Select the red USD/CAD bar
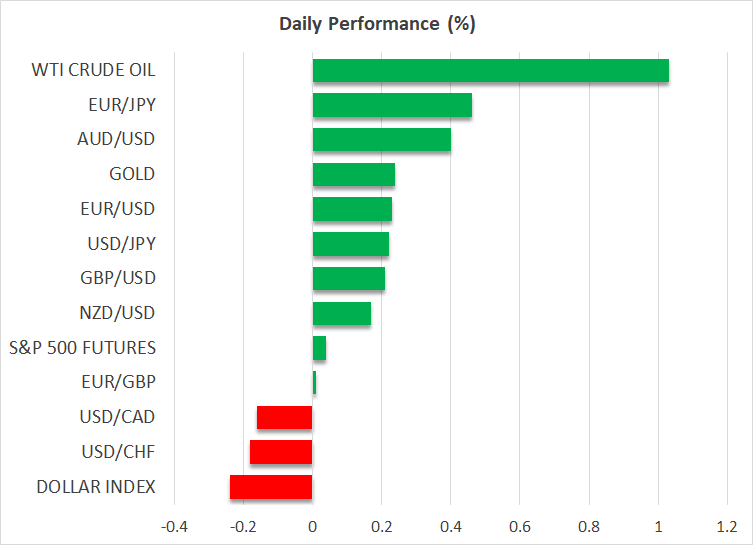Screen dimensions: 753x545 pyautogui.click(x=285, y=417)
